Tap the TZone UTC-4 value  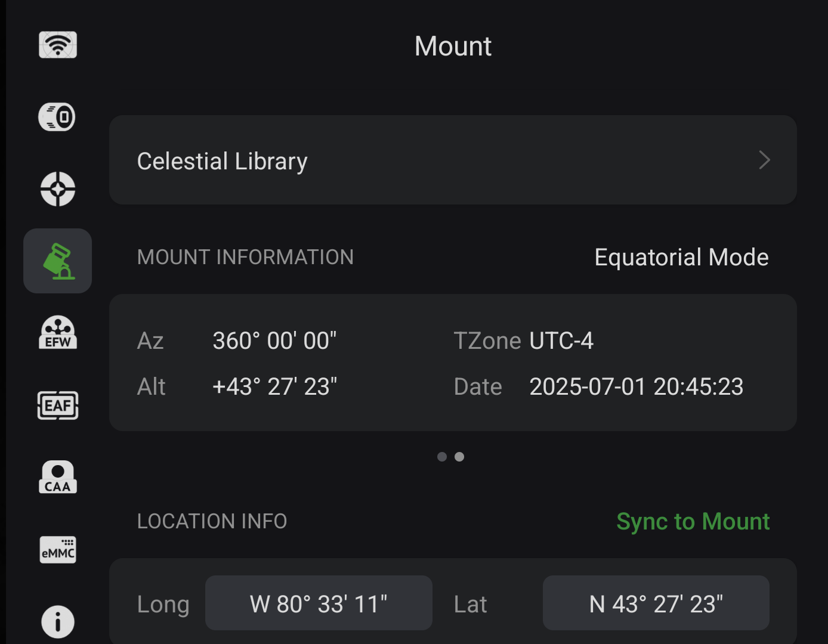tap(561, 341)
